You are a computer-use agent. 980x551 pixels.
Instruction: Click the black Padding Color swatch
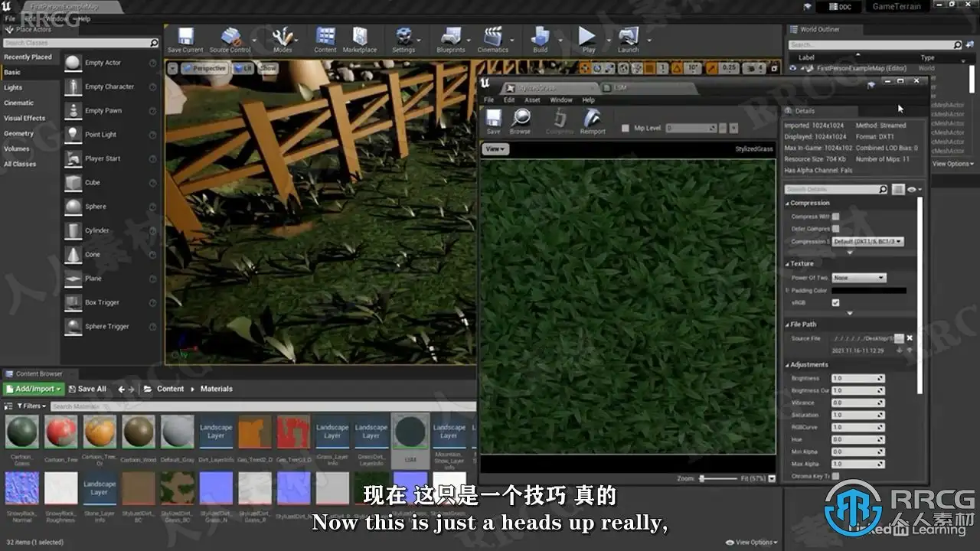[x=869, y=291]
